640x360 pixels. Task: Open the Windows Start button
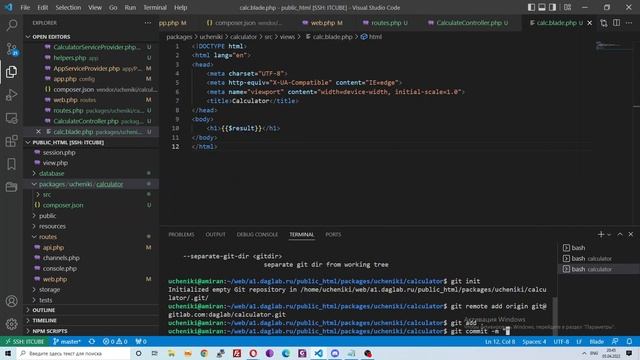tap(8, 353)
